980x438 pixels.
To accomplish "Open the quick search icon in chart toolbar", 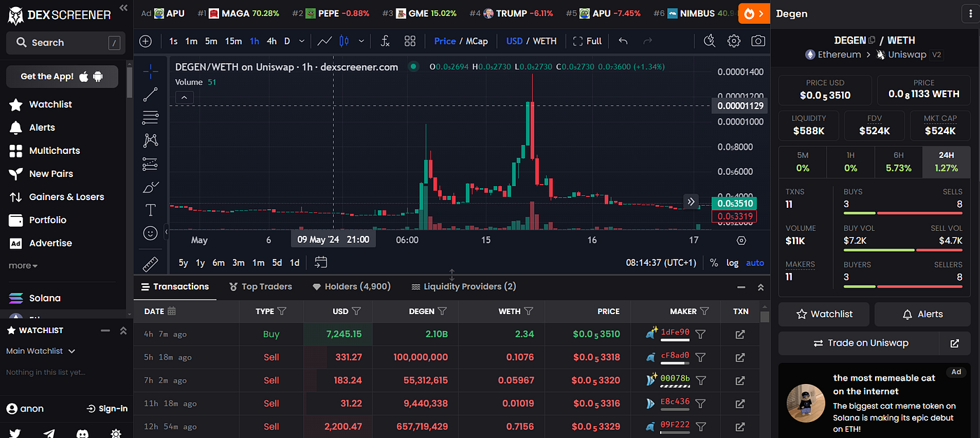I will pyautogui.click(x=709, y=41).
